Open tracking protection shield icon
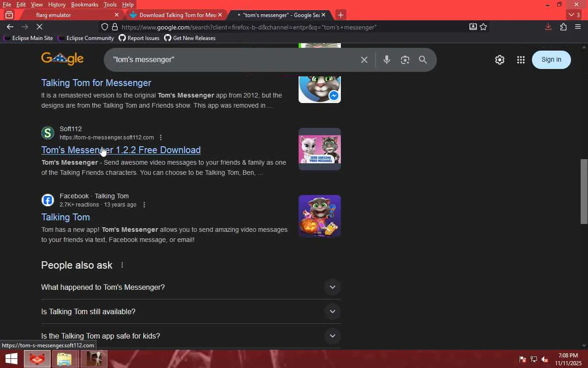 click(105, 27)
